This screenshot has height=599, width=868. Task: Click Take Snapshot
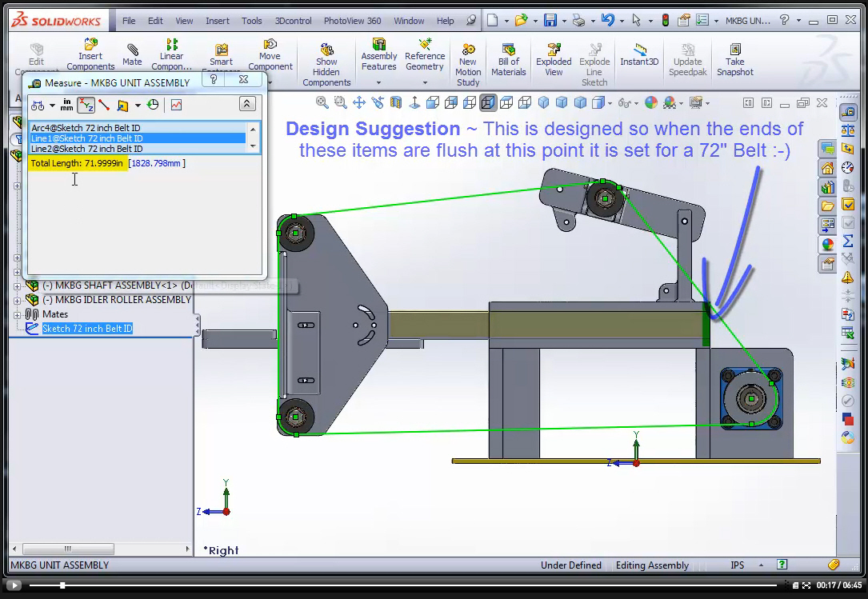click(x=734, y=59)
